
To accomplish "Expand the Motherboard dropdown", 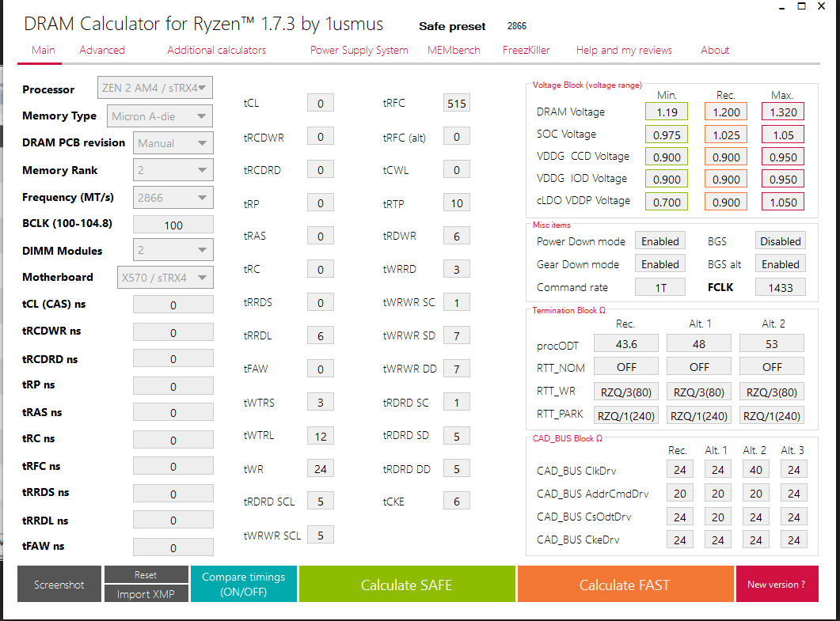I will tap(165, 278).
